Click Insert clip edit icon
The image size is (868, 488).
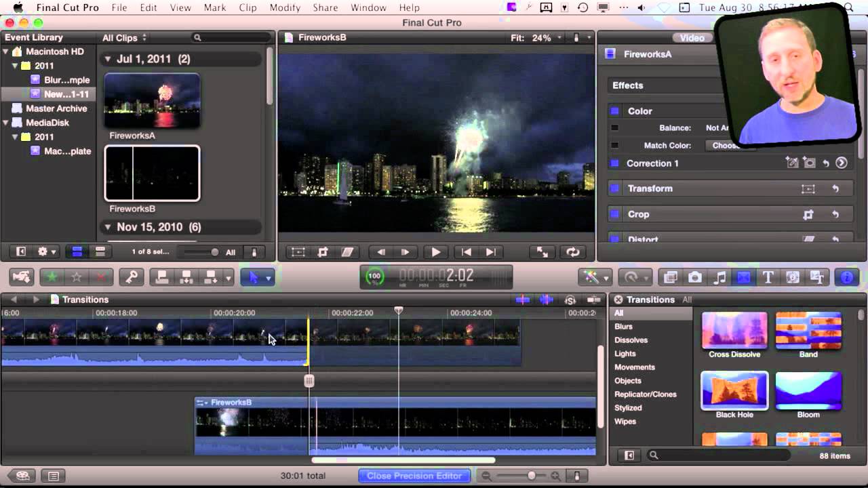[186, 277]
